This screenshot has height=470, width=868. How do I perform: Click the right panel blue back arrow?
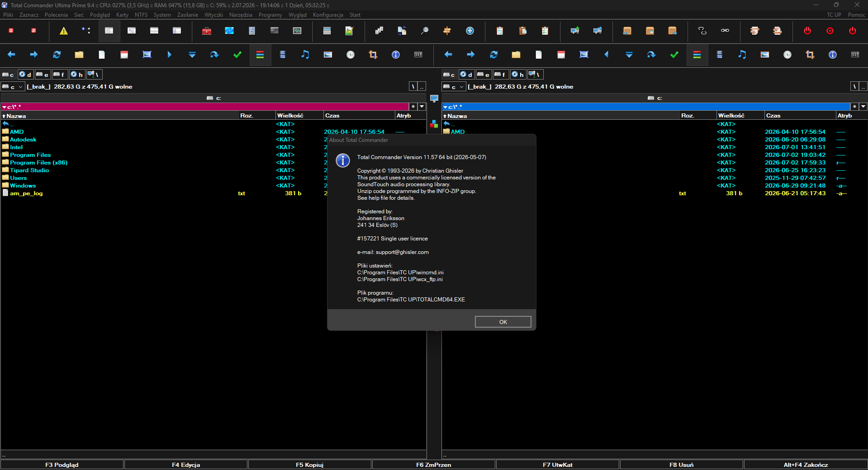(x=448, y=55)
